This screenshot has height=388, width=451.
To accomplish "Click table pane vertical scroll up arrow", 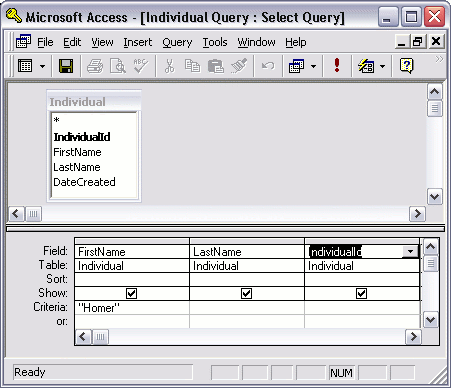I will tap(435, 92).
